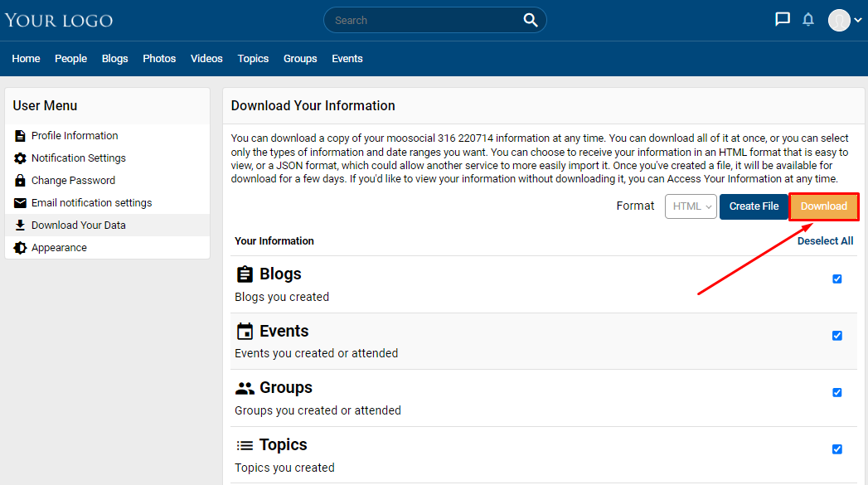
Task: Open Photos in navigation bar
Action: [159, 59]
